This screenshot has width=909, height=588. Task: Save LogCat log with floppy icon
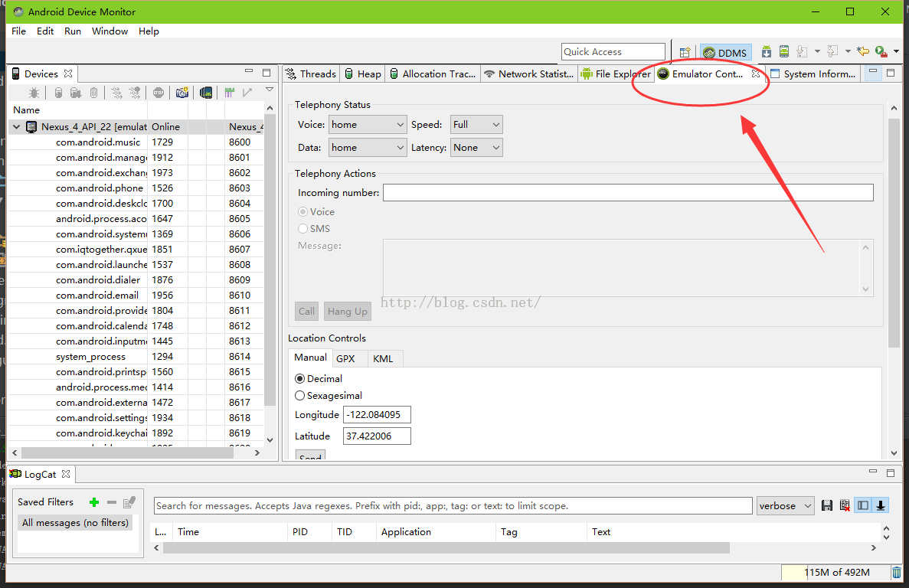click(x=827, y=506)
